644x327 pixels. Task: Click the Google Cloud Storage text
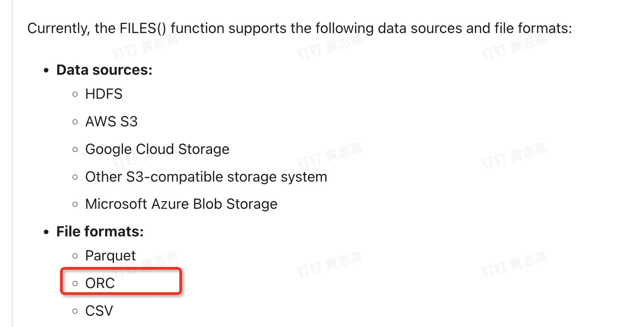(x=157, y=149)
